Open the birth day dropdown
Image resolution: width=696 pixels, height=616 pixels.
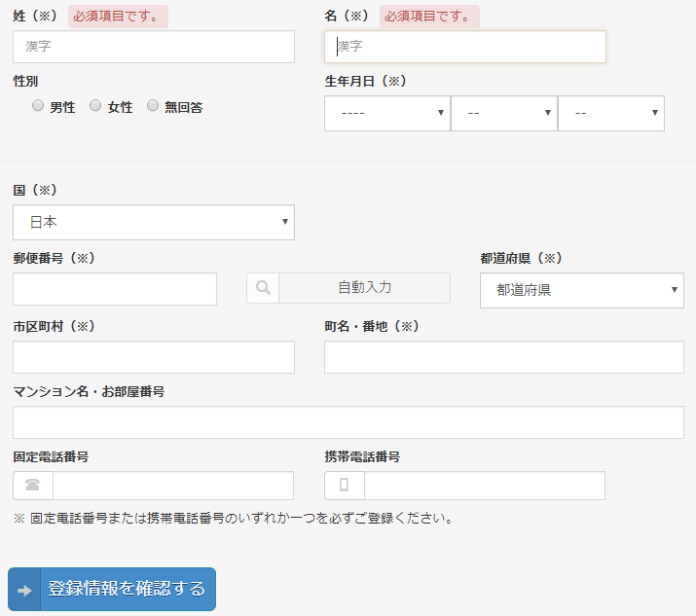point(611,114)
